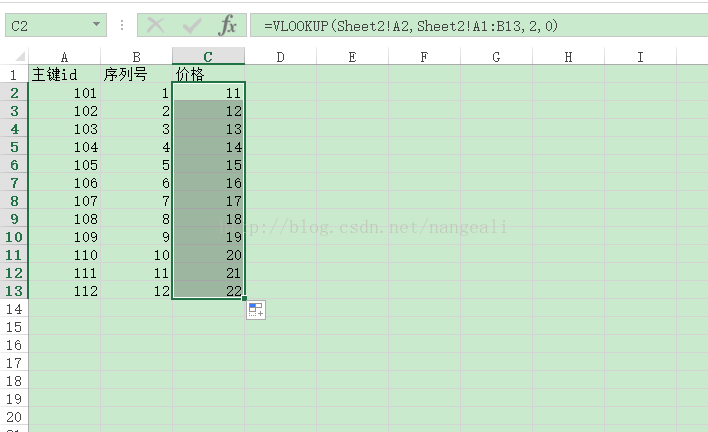The height and width of the screenshot is (432, 708).
Task: Select row 13 header
Action: (14, 291)
